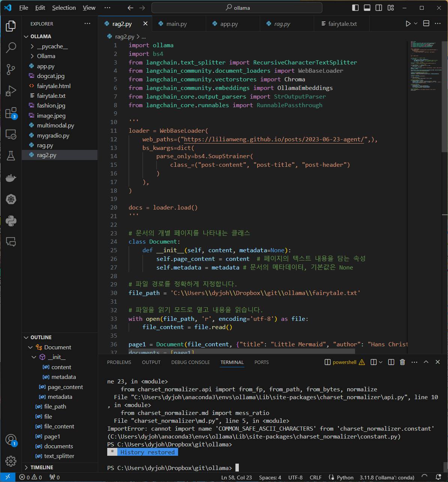This screenshot has height=482, width=448.
Task: Expand the Ollama folder
Action: pyautogui.click(x=46, y=56)
